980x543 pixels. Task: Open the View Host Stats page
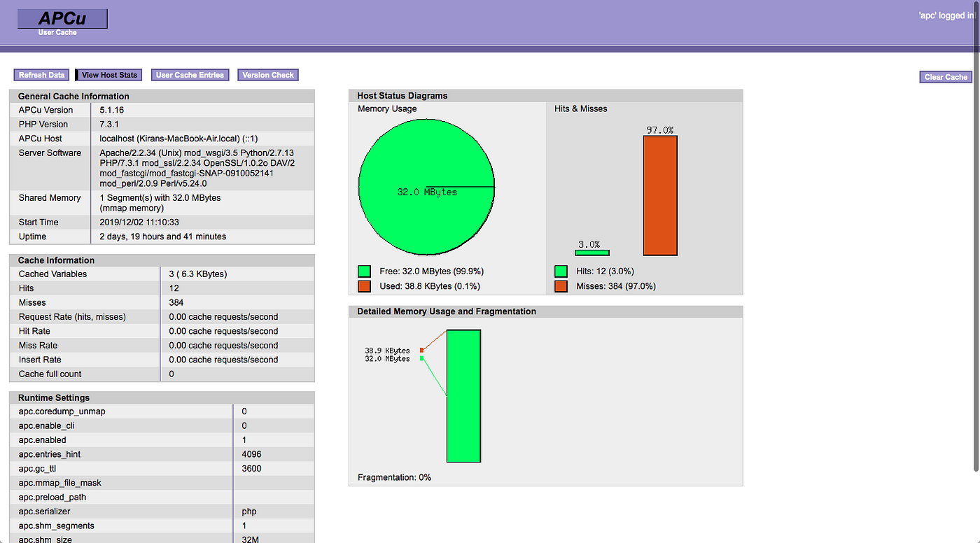[108, 75]
